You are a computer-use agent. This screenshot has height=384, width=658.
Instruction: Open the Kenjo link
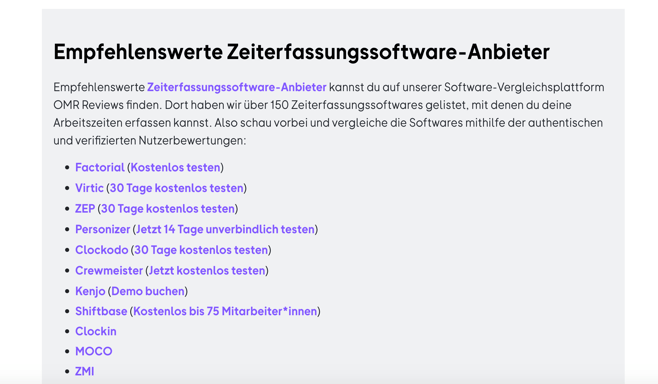[x=90, y=291]
